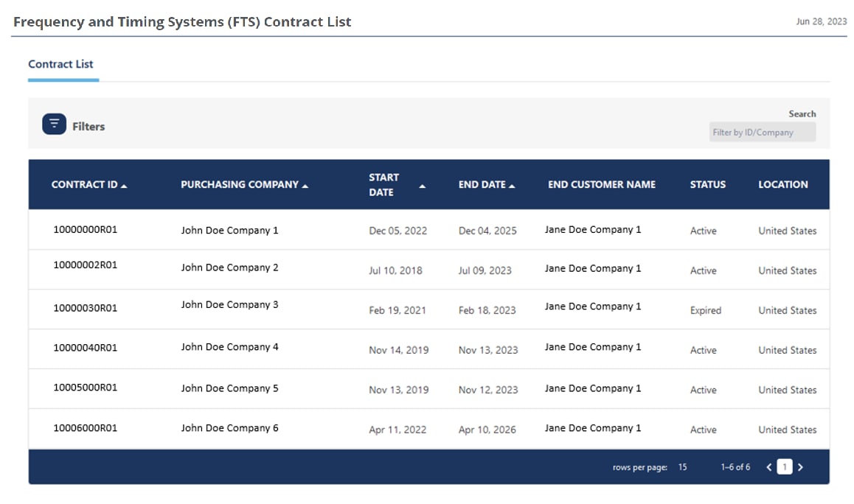Click the Location column header
The width and height of the screenshot is (854, 504).
782,185
